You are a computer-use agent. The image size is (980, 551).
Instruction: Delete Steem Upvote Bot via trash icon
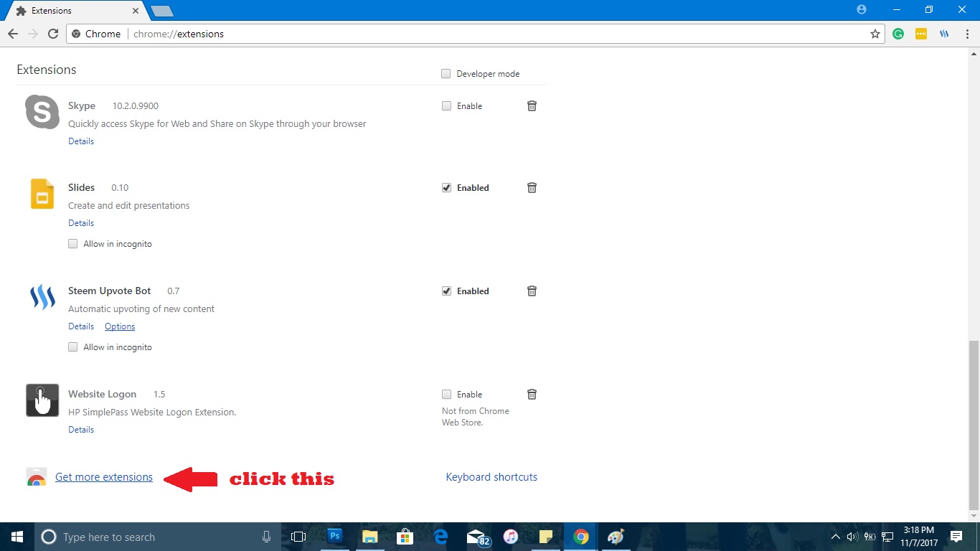coord(532,291)
